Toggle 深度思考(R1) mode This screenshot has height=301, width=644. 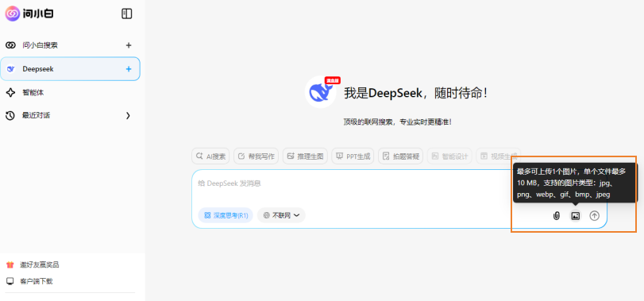point(226,215)
